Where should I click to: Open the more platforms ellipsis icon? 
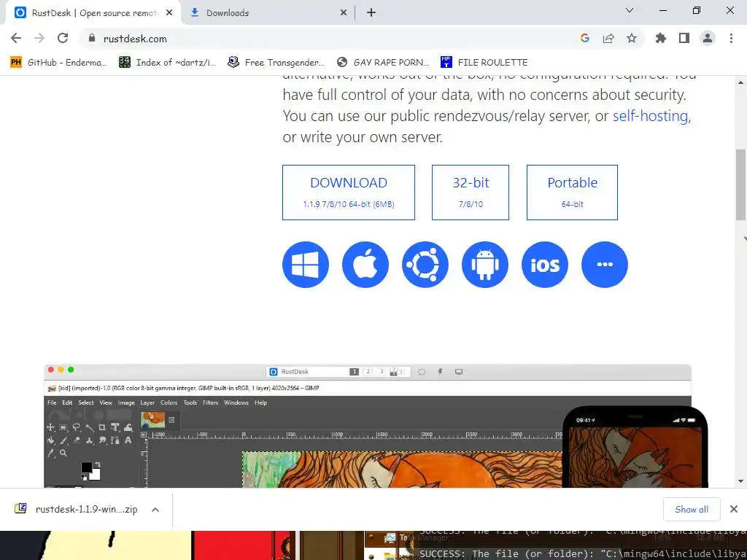[x=605, y=264]
